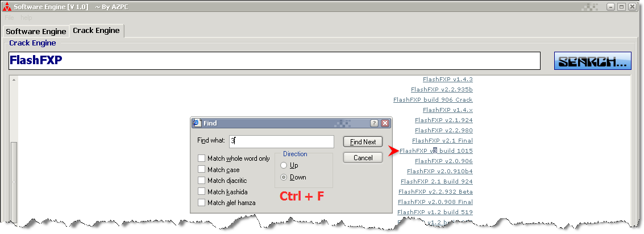Viewport: 644px width, 234px height.
Task: Select the Down direction radio button
Action: click(284, 177)
